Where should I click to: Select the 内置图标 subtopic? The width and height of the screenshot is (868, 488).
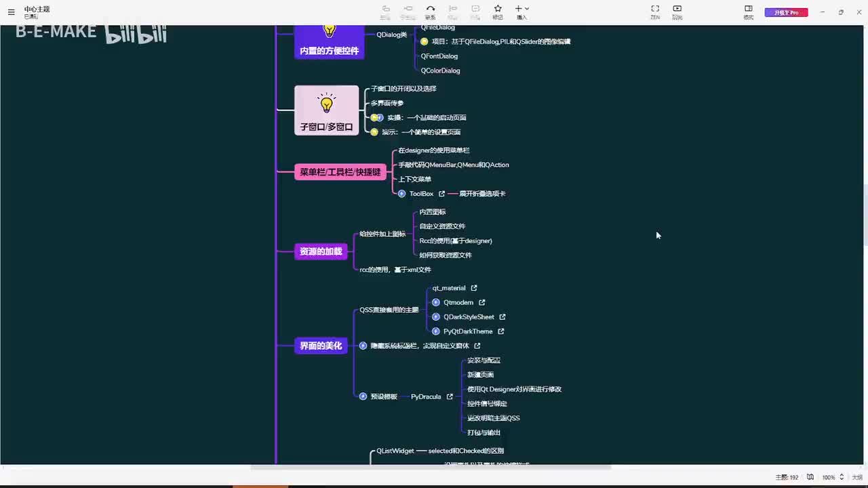click(x=433, y=212)
